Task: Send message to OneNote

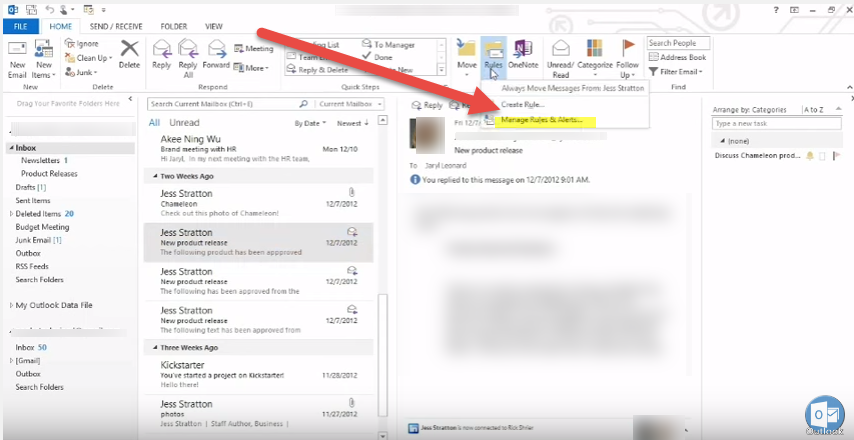Action: click(523, 54)
